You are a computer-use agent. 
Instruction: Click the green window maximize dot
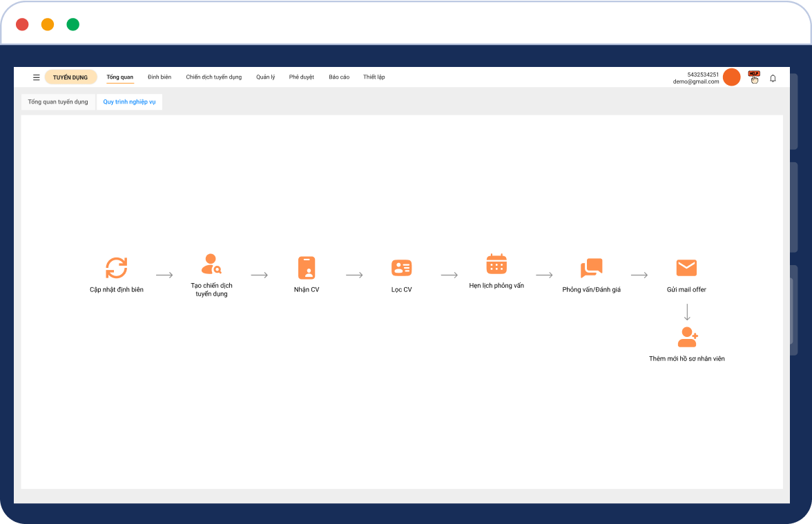pos(73,24)
